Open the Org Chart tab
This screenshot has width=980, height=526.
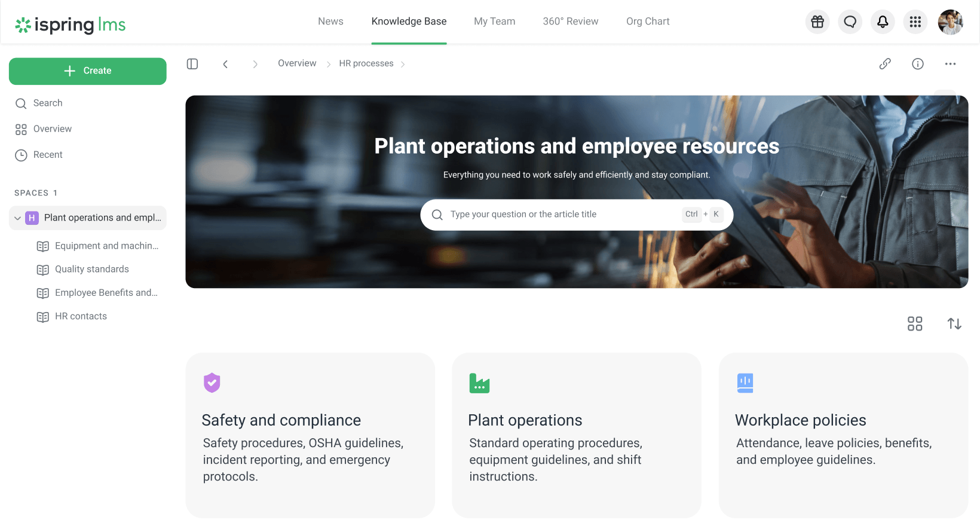pos(648,22)
